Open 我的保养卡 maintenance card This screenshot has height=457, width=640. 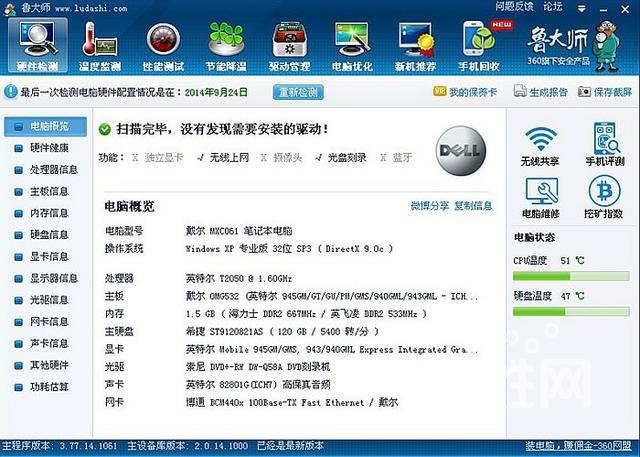point(465,92)
